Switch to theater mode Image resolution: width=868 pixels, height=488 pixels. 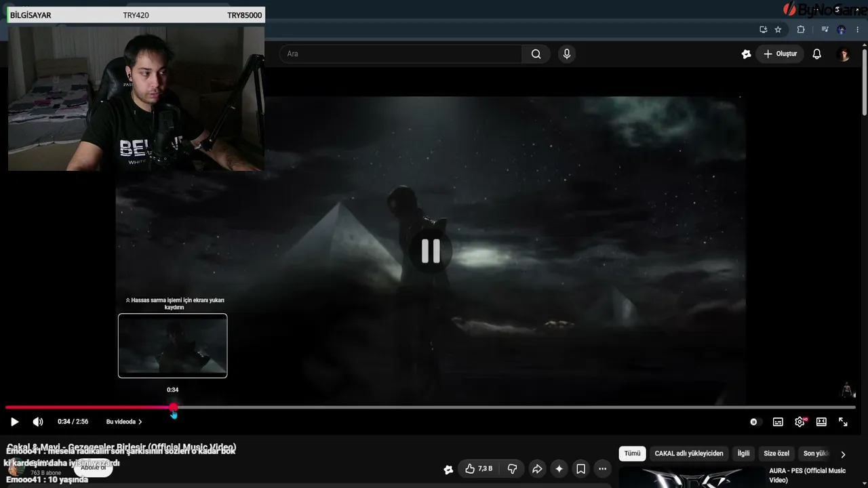(x=821, y=422)
